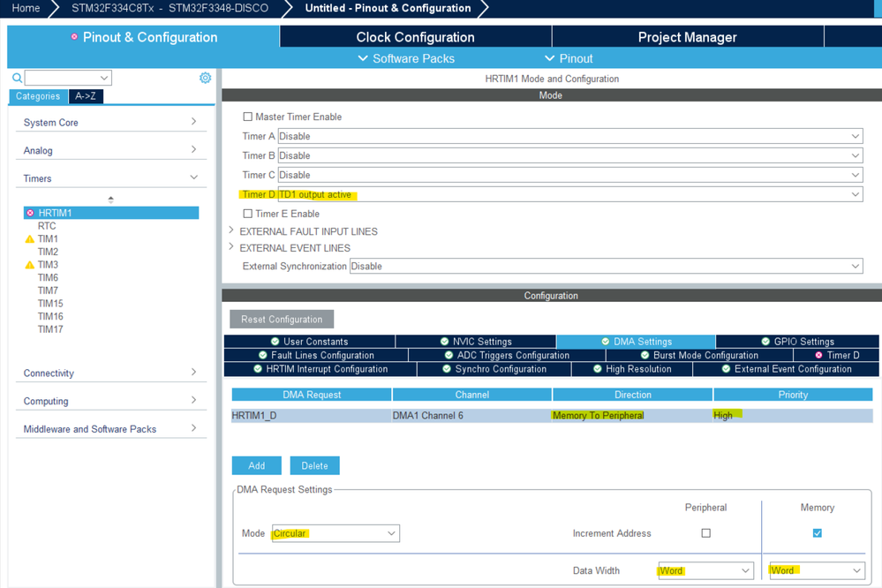The image size is (882, 588).
Task: Click the sort arrows above HRTIM1
Action: pyautogui.click(x=111, y=200)
